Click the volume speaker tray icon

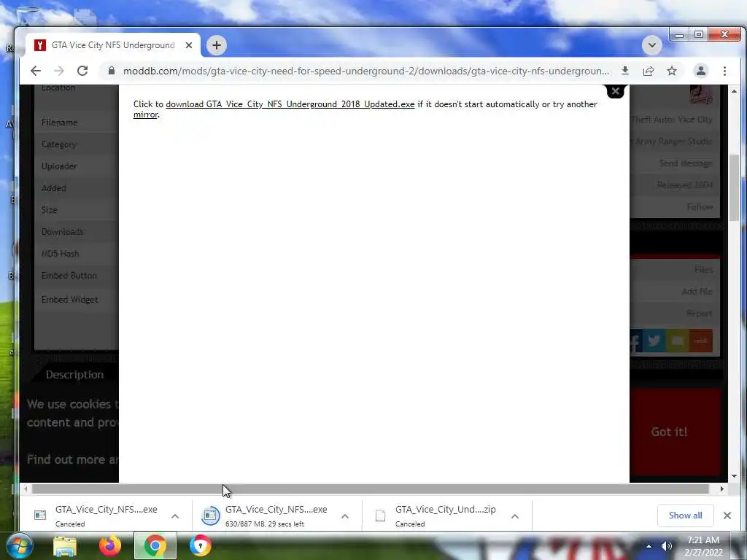click(x=667, y=546)
